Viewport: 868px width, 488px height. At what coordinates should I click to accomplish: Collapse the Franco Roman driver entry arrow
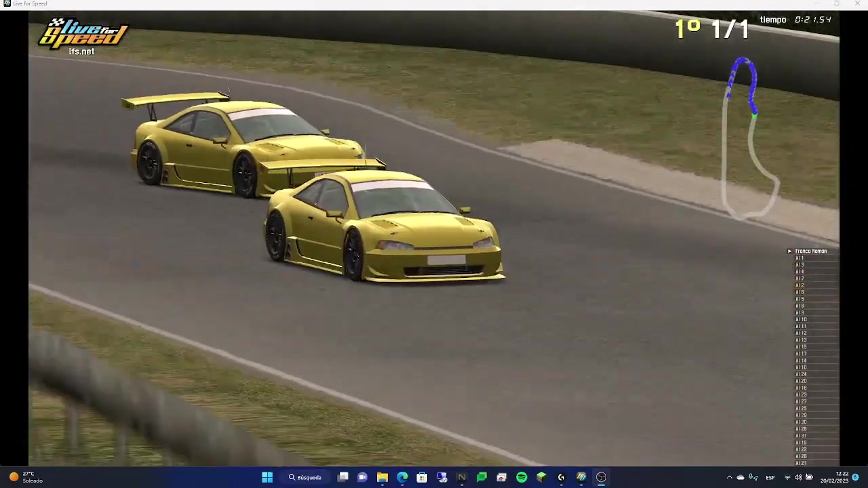pyautogui.click(x=789, y=251)
